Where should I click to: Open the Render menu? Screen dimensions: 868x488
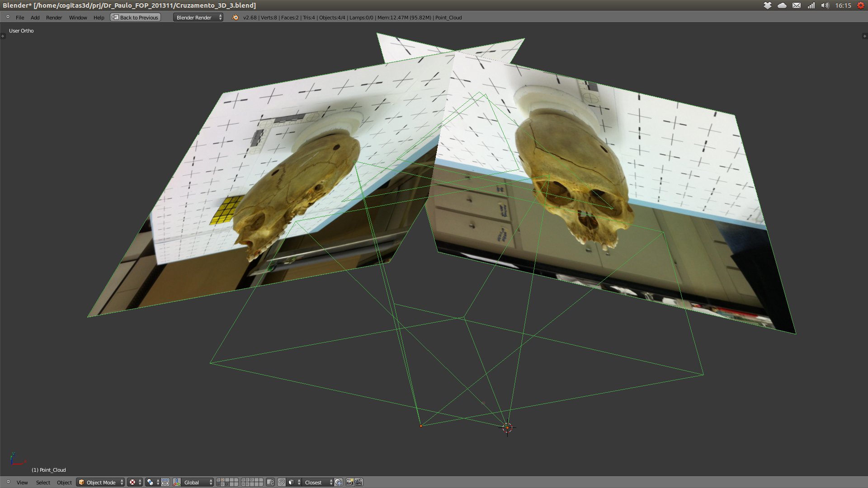tap(54, 18)
